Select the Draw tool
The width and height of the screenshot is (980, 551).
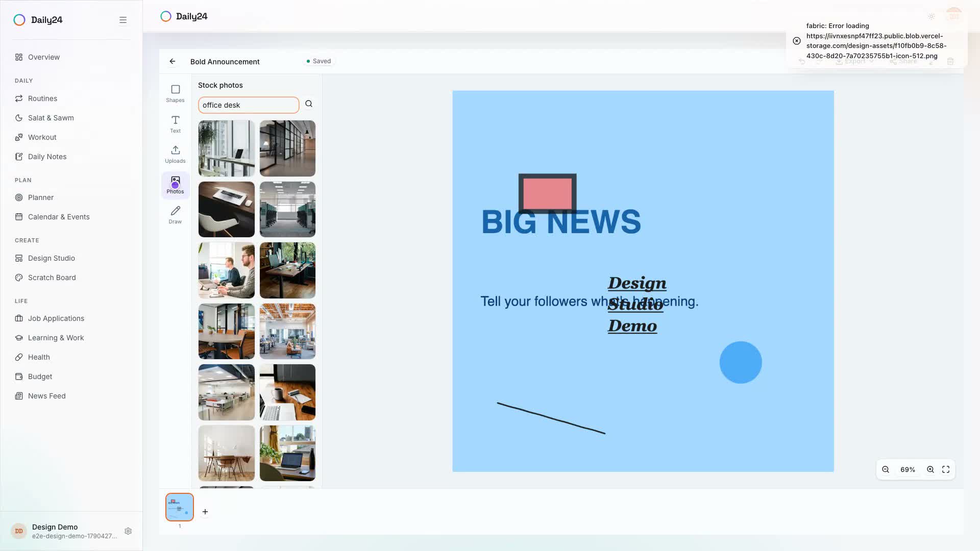click(175, 215)
